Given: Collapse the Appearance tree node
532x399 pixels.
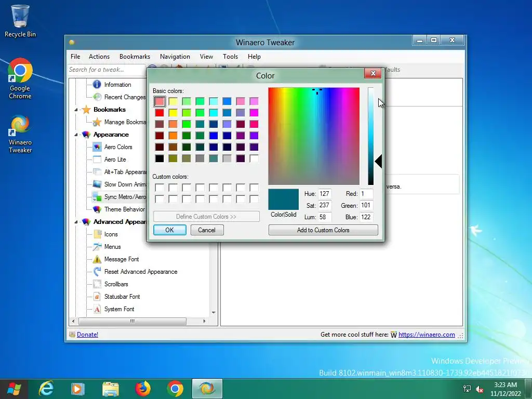Looking at the screenshot, I should pyautogui.click(x=76, y=135).
